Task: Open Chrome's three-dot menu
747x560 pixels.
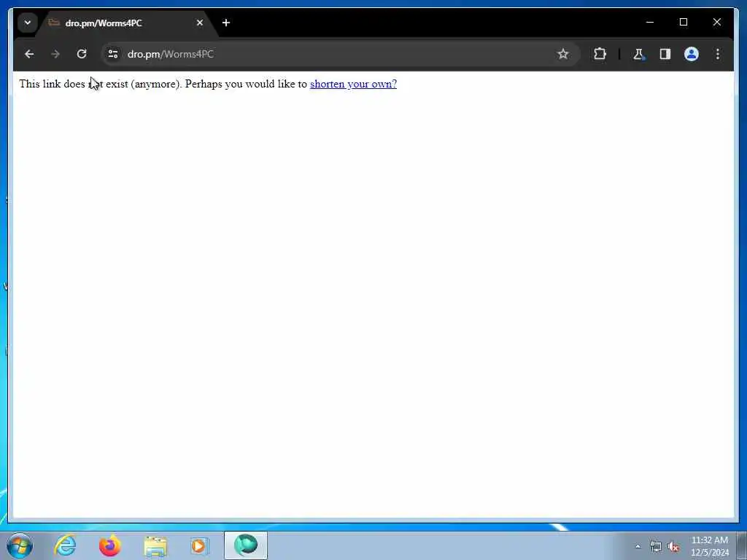Action: (x=718, y=54)
